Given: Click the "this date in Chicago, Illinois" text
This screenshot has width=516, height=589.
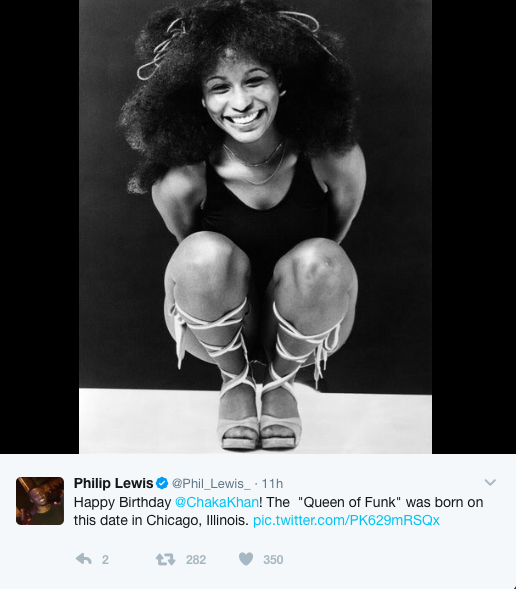Looking at the screenshot, I should [x=161, y=520].
